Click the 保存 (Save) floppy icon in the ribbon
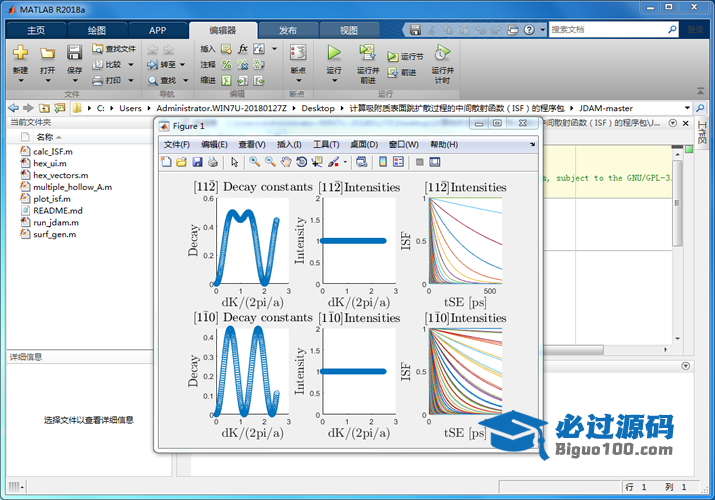 click(74, 52)
